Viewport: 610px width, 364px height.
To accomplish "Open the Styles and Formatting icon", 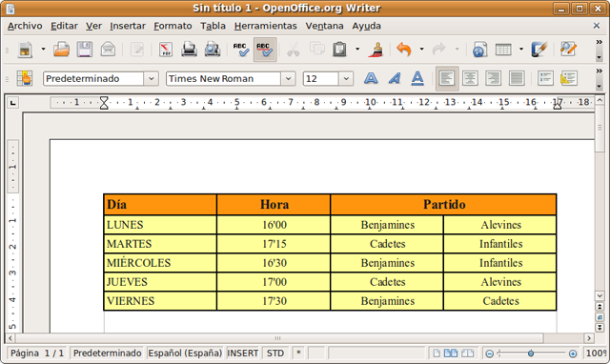I will 25,78.
